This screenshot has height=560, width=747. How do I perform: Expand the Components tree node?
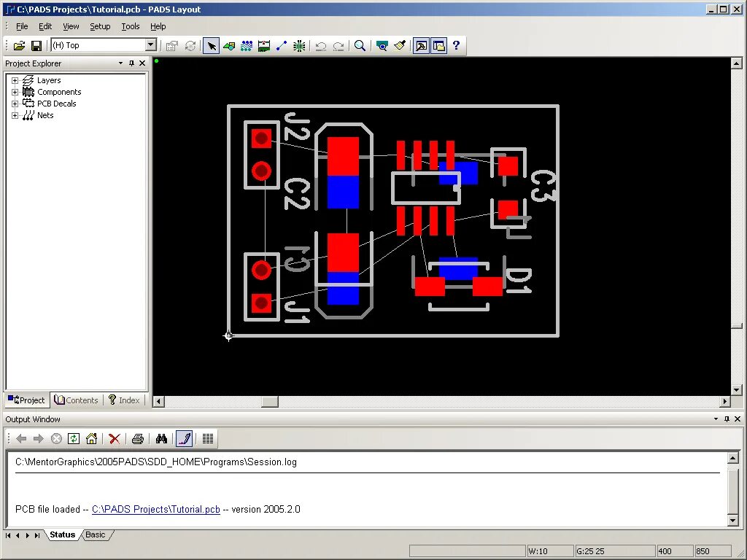15,92
